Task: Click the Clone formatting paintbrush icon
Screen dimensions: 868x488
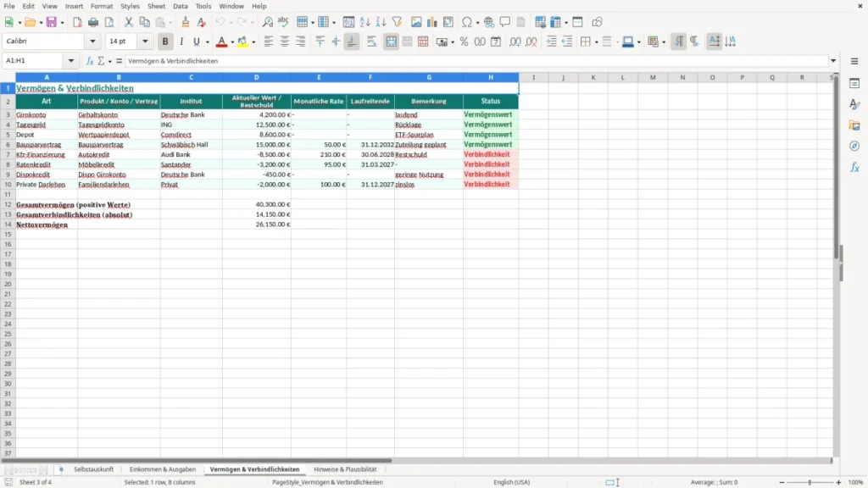Action: click(x=186, y=22)
